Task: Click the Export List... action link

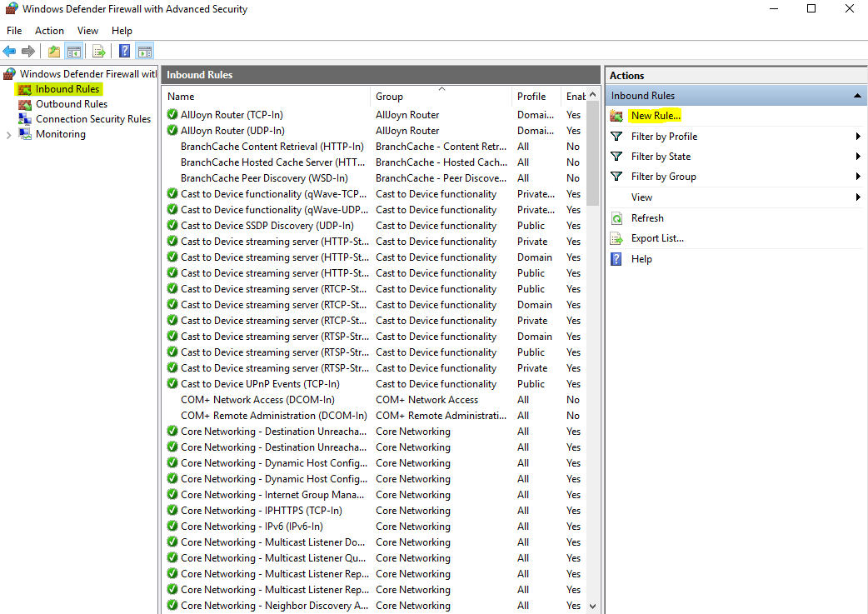Action: 657,238
